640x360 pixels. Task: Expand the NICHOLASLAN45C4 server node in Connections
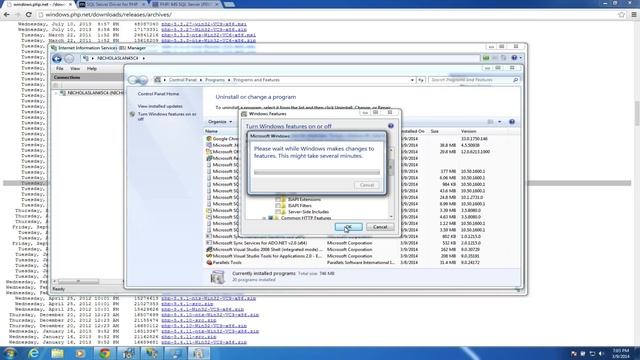(56, 93)
